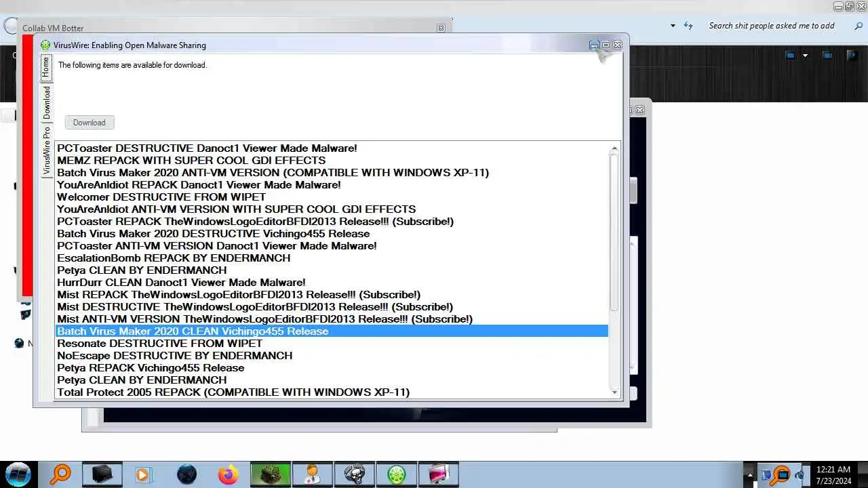Close the background window behind VirusWire
Screen dimensions: 868x488
click(639, 110)
